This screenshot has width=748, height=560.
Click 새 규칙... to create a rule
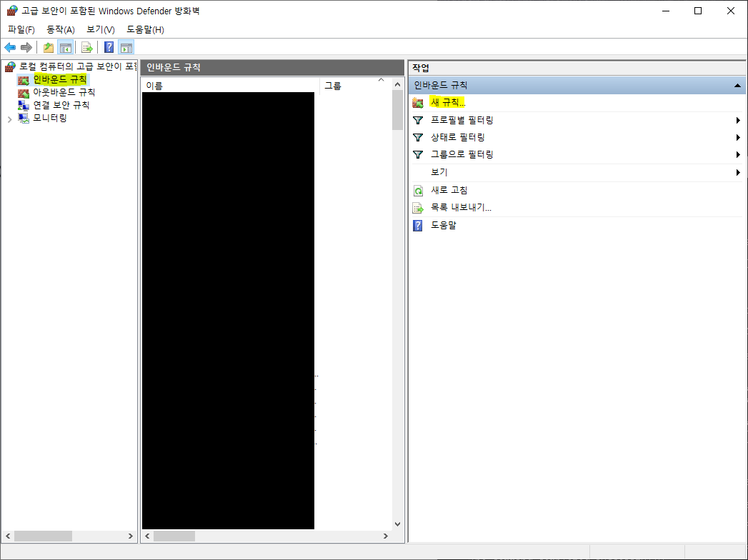pyautogui.click(x=447, y=102)
